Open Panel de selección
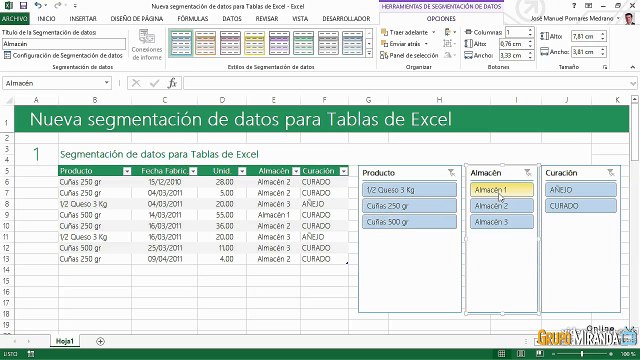 click(409, 55)
